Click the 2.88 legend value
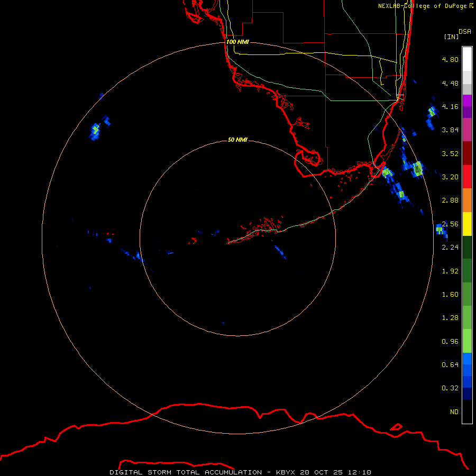Viewport: 476px width, 476px height. (450, 200)
